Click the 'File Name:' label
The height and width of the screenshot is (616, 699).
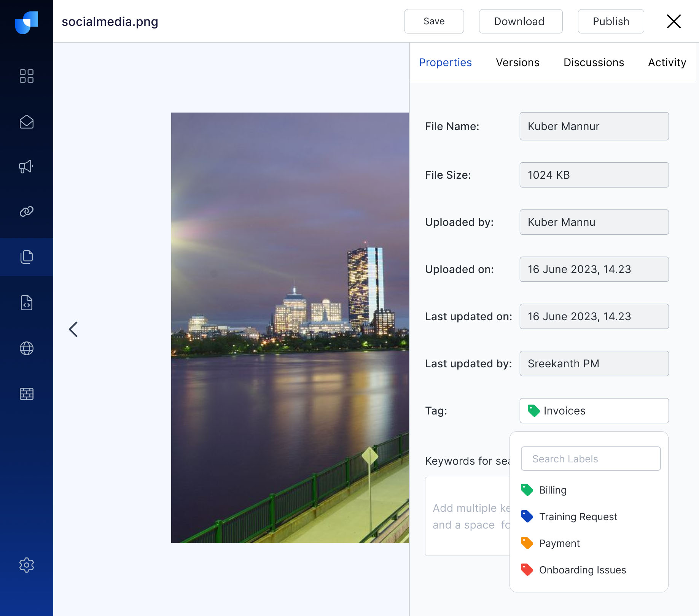pyautogui.click(x=452, y=126)
